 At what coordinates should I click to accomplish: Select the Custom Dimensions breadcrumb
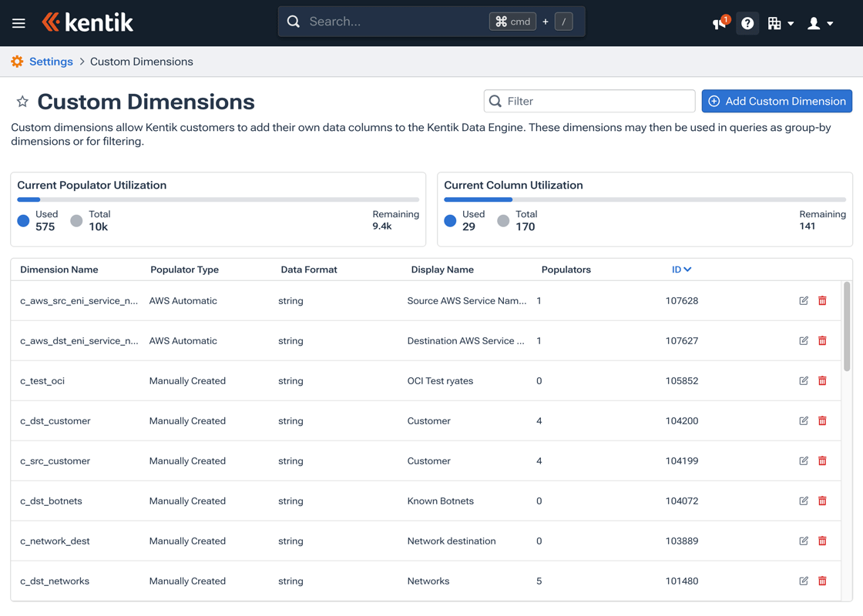tap(141, 61)
